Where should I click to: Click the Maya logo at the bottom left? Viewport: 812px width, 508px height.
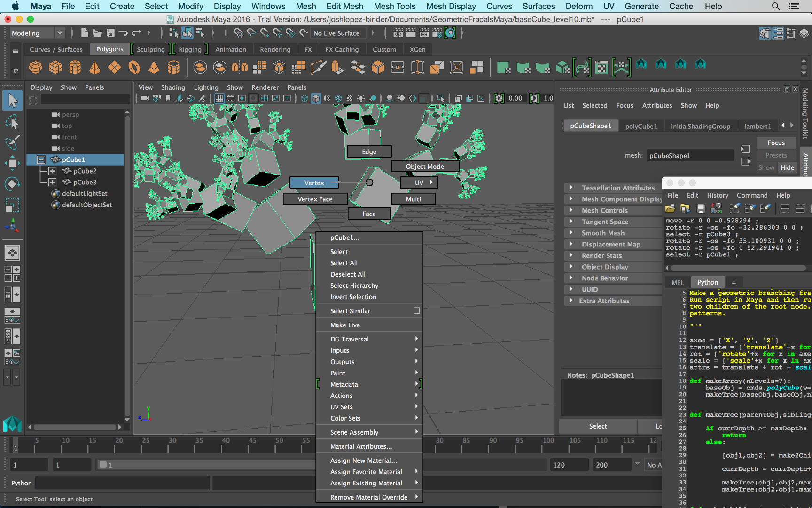(12, 424)
